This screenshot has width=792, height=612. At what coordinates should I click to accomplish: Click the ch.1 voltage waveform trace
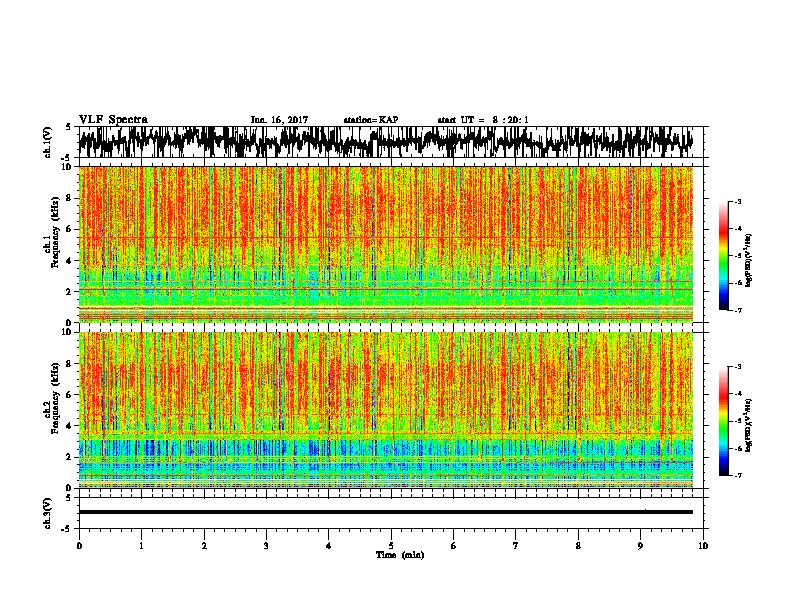point(386,142)
